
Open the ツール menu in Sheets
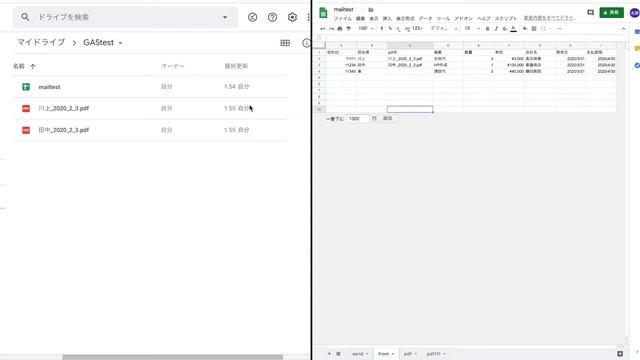click(443, 18)
